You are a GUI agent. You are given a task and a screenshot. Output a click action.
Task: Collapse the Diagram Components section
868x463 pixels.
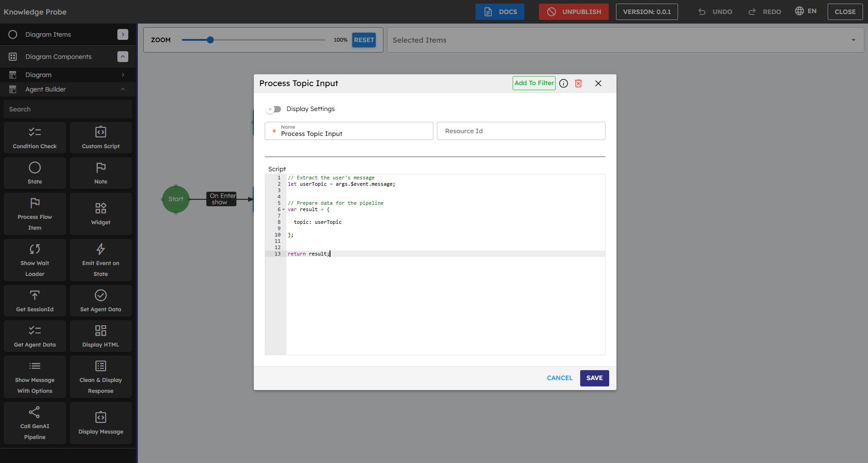pyautogui.click(x=122, y=57)
